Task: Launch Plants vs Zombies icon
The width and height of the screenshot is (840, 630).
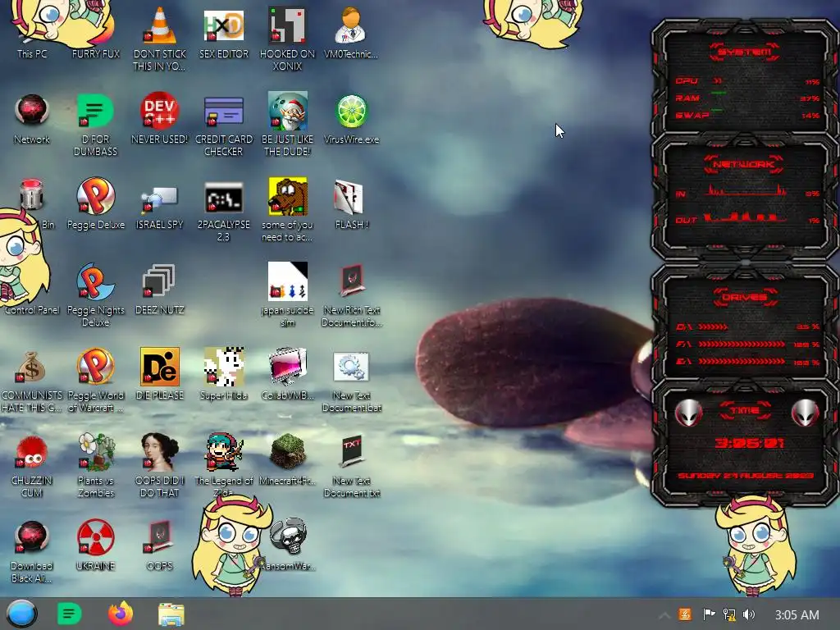Action: (x=95, y=466)
